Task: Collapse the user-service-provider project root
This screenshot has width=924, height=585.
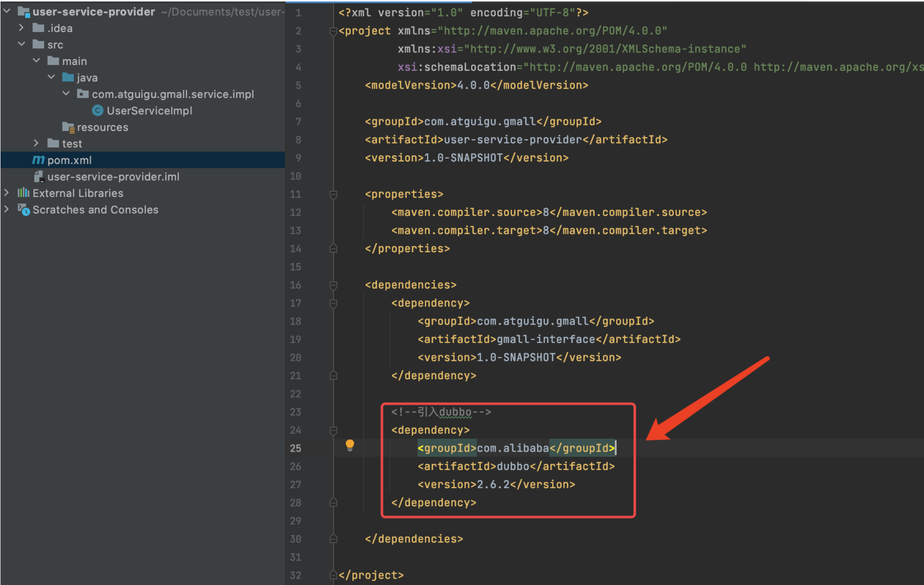Action: pos(7,11)
